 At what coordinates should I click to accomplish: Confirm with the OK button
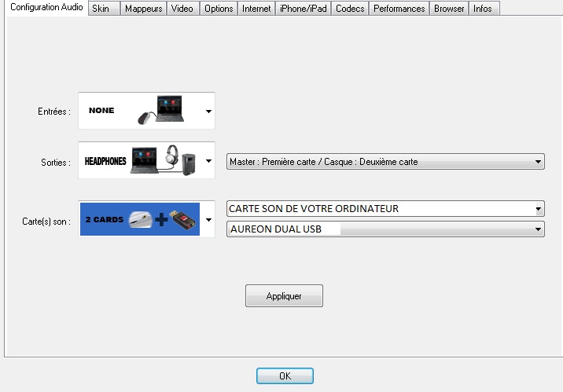pyautogui.click(x=285, y=376)
